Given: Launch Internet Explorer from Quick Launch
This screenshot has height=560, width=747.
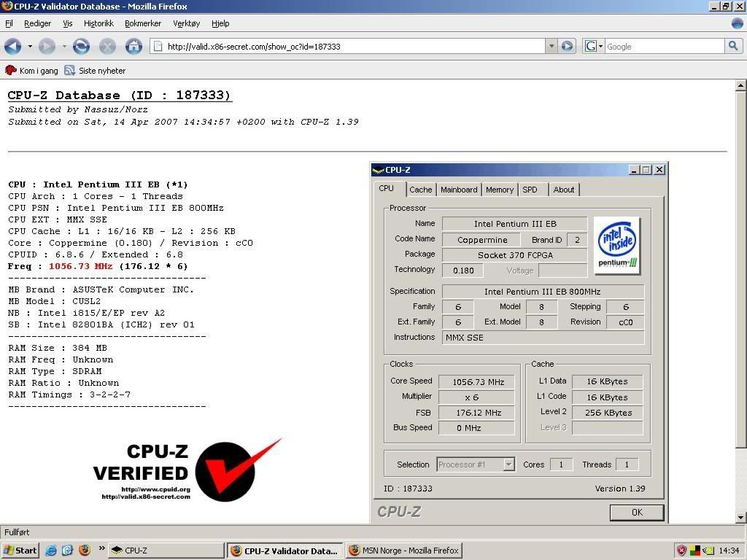Looking at the screenshot, I should tap(51, 551).
